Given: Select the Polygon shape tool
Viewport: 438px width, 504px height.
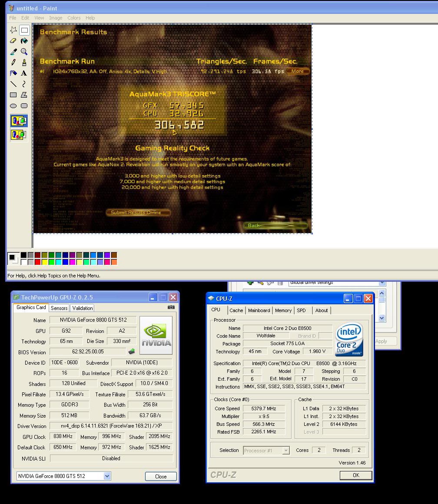Looking at the screenshot, I should coord(24,95).
